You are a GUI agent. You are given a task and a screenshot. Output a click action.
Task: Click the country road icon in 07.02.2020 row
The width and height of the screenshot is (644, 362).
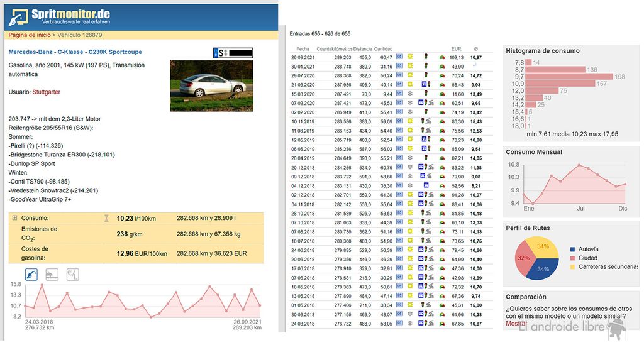click(431, 103)
